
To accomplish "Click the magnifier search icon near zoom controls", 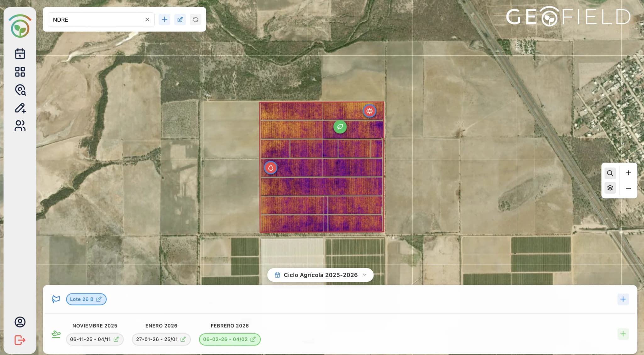I will coord(610,173).
